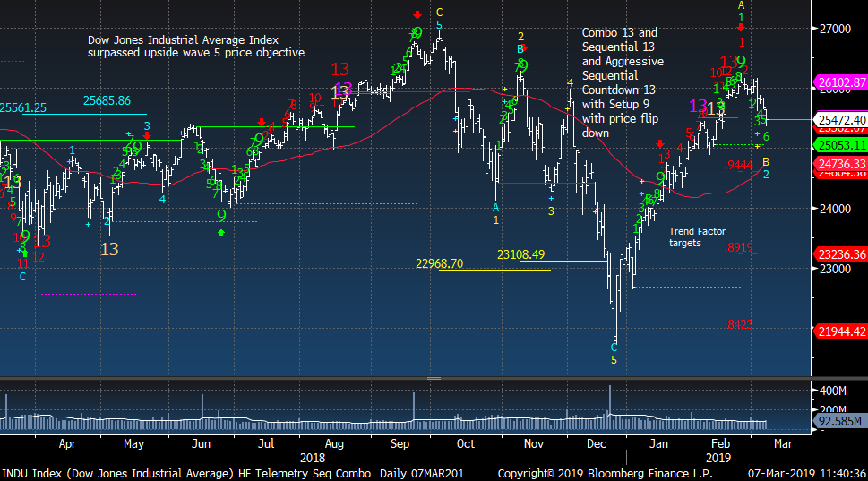Click the 'Trend Factor targets' annotation
The image size is (868, 481).
[x=697, y=236]
